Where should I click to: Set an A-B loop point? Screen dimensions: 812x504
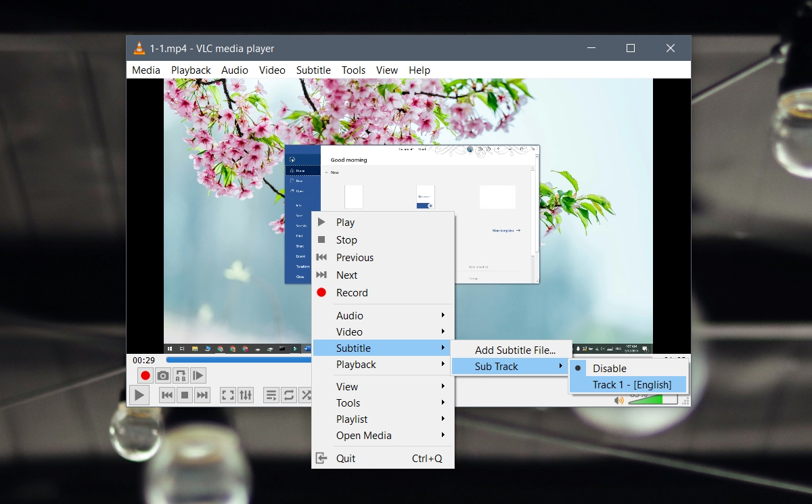[181, 375]
